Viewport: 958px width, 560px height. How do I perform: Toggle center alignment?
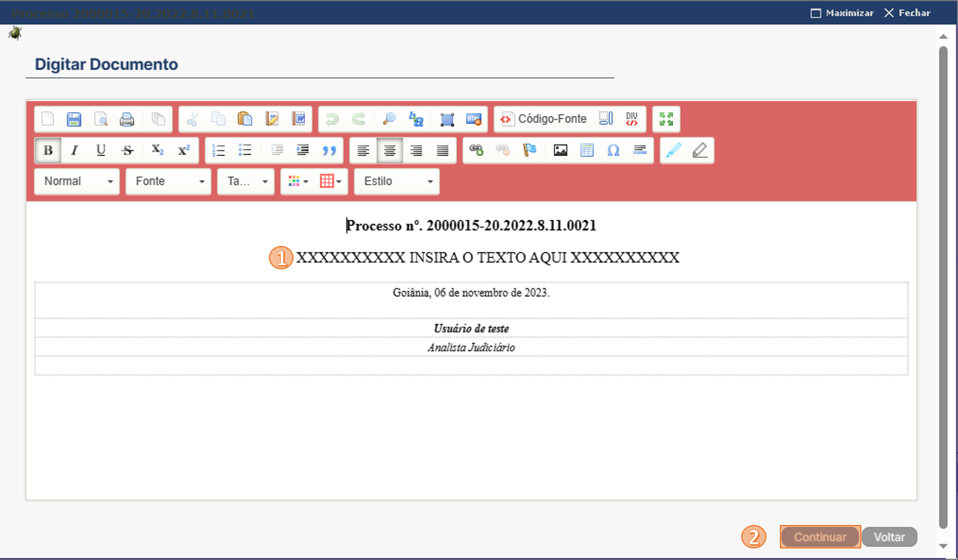click(x=390, y=150)
